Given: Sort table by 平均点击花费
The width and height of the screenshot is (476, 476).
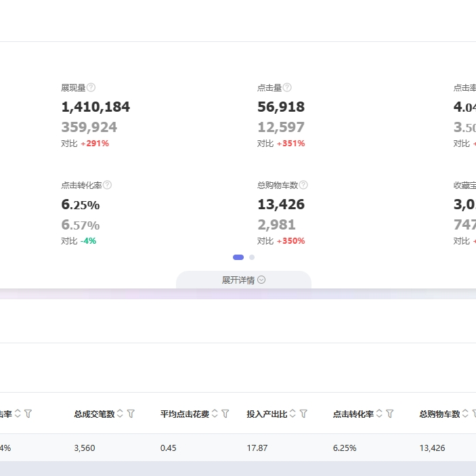Looking at the screenshot, I should point(215,414).
